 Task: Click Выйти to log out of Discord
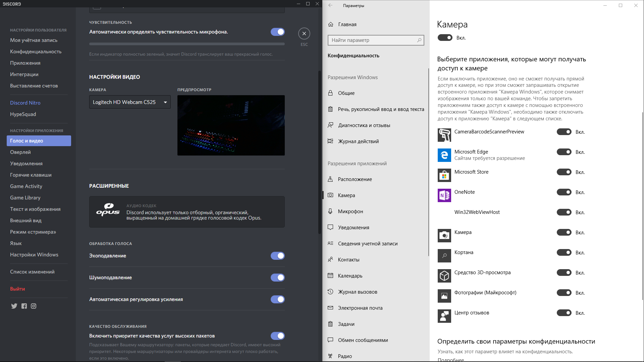click(x=39, y=289)
